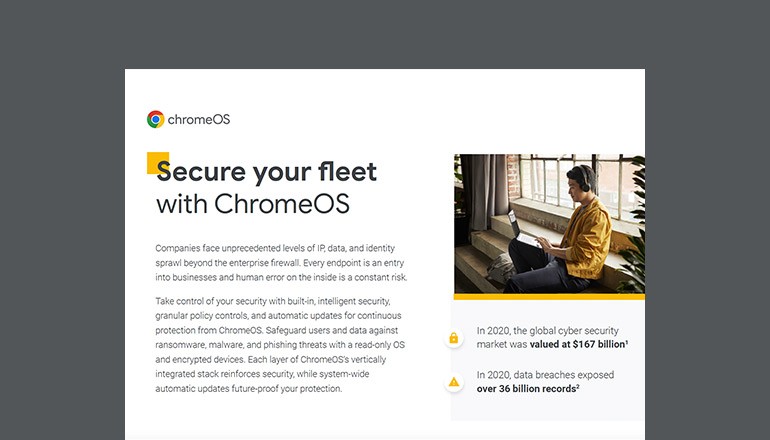Click the "Secure your fleet" heading
Image resolution: width=770 pixels, height=440 pixels.
pyautogui.click(x=267, y=172)
